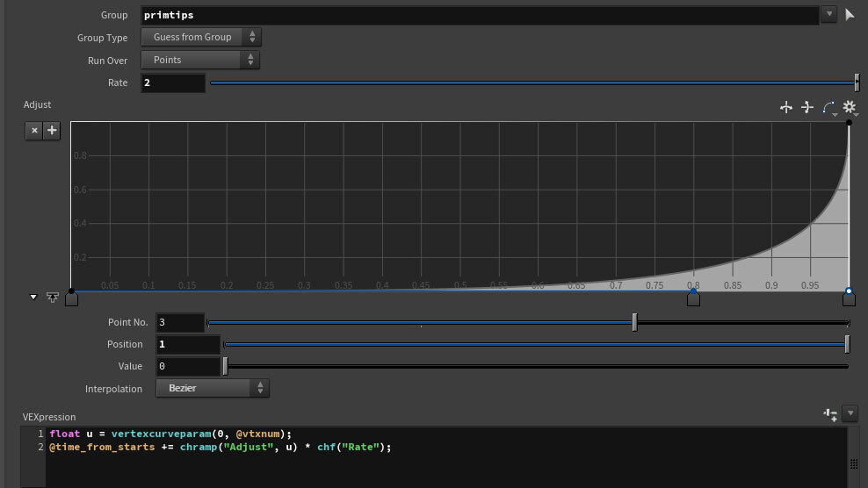The height and width of the screenshot is (488, 868).
Task: Open the Group field dropdown arrow
Action: pyautogui.click(x=828, y=14)
